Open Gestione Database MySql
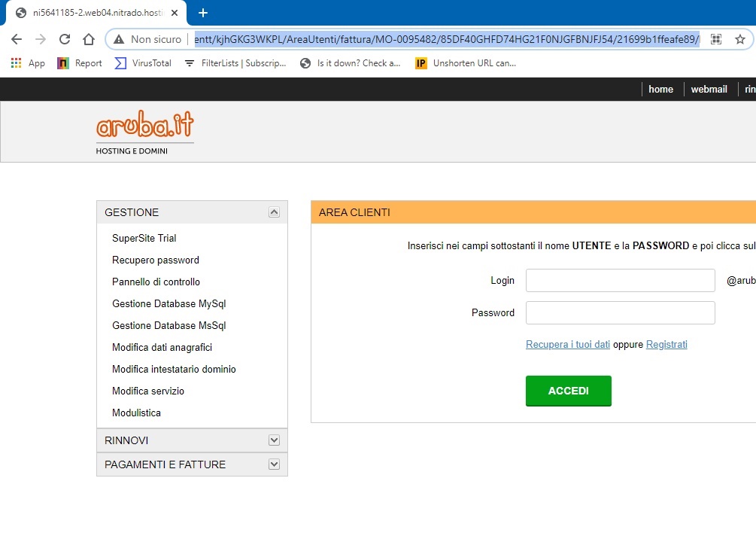The height and width of the screenshot is (539, 756). click(x=169, y=303)
